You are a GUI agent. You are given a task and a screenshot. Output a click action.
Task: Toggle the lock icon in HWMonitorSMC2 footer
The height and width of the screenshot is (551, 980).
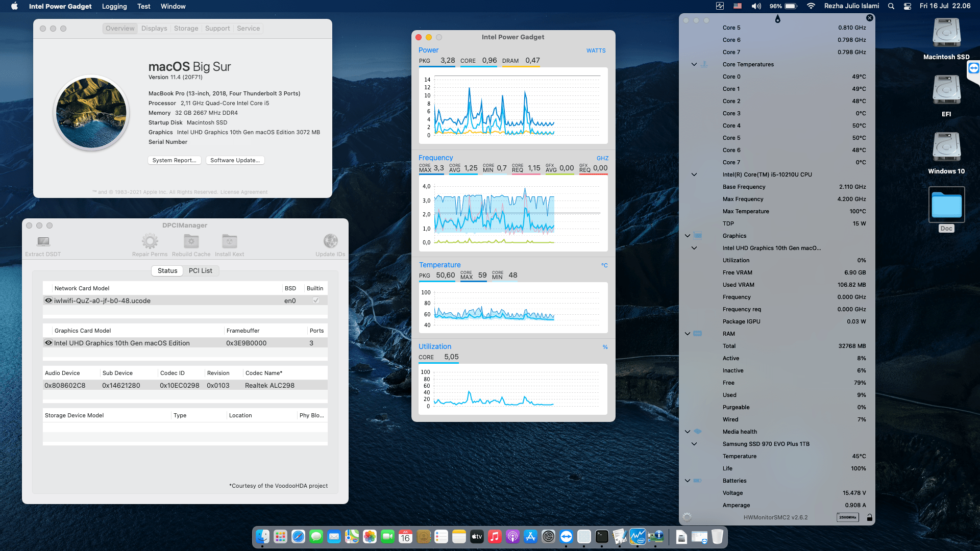coord(869,517)
